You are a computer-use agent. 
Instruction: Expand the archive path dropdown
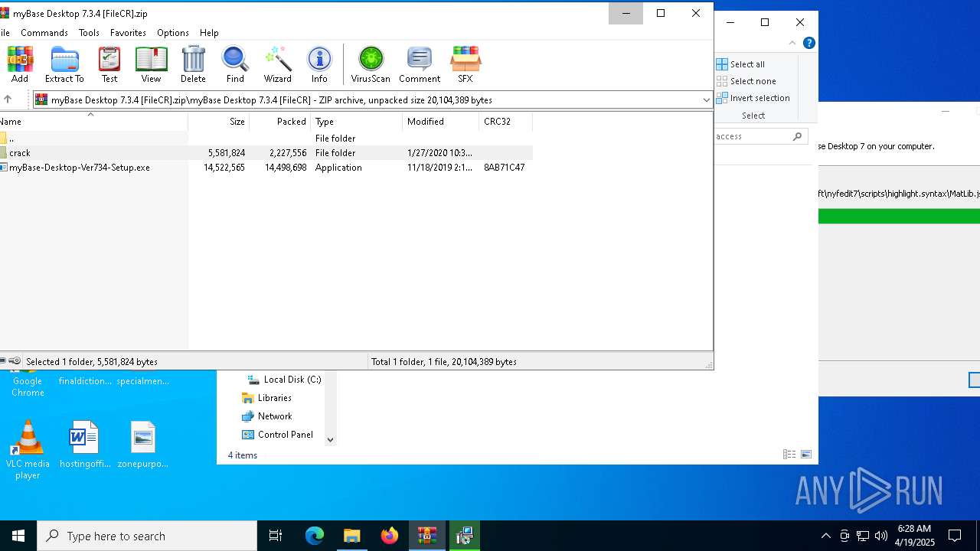(706, 99)
